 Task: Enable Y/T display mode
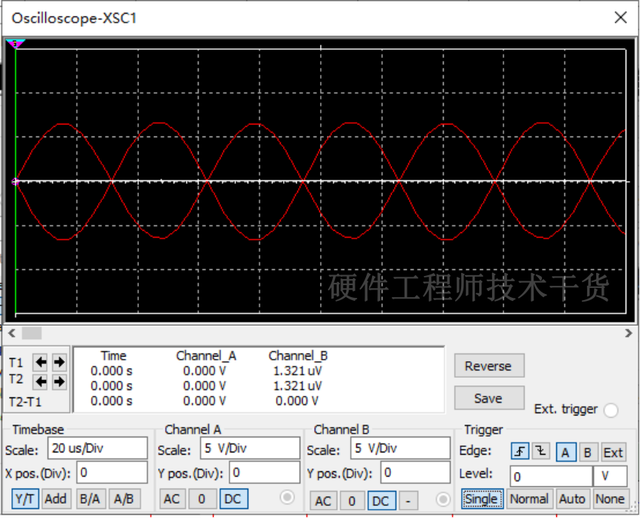25,499
